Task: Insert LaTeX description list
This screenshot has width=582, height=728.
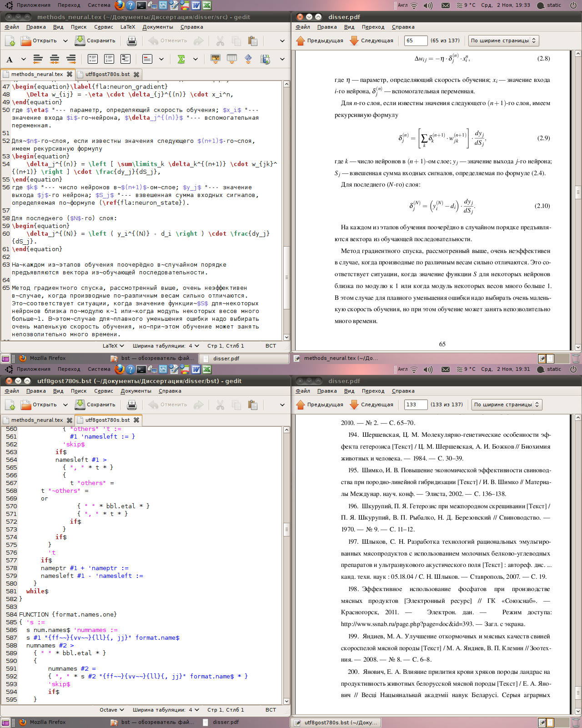Action: coord(125,59)
